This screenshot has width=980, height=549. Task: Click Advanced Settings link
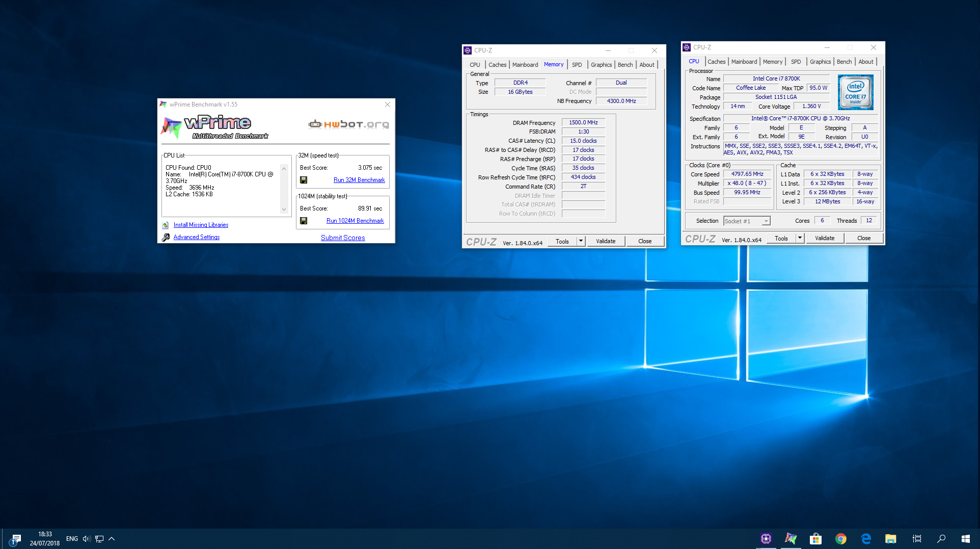[x=197, y=237]
